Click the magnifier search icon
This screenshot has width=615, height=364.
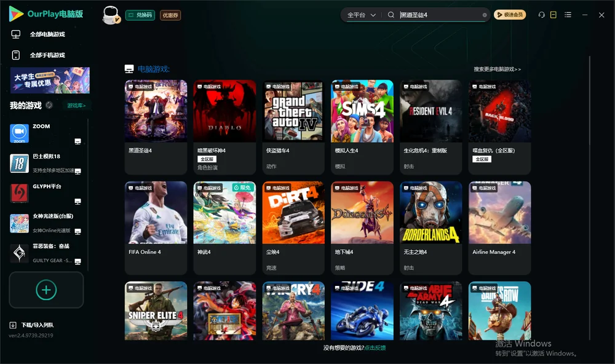391,15
